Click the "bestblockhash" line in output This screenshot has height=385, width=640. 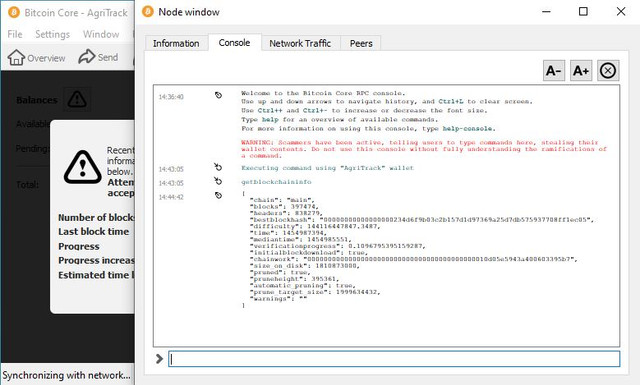click(422, 220)
